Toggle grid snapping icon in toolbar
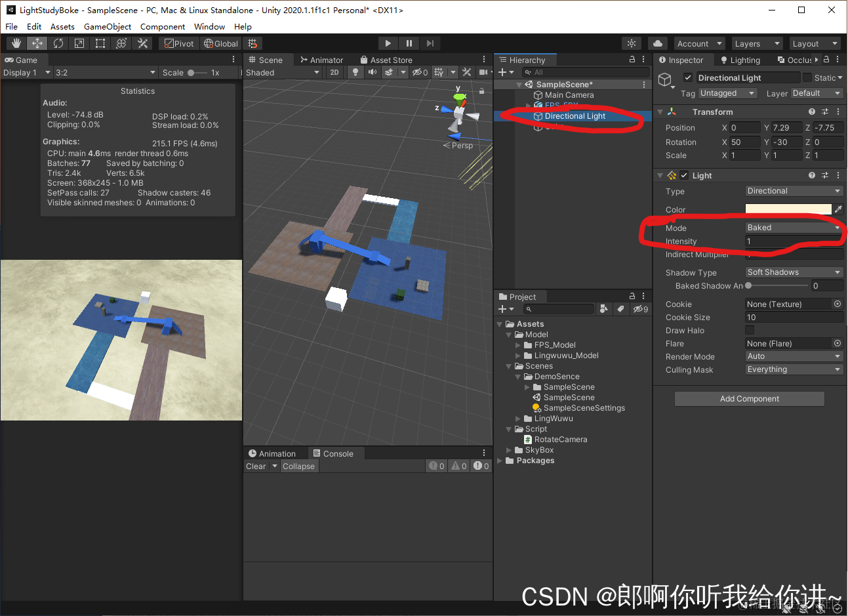This screenshot has width=848, height=616. (252, 43)
